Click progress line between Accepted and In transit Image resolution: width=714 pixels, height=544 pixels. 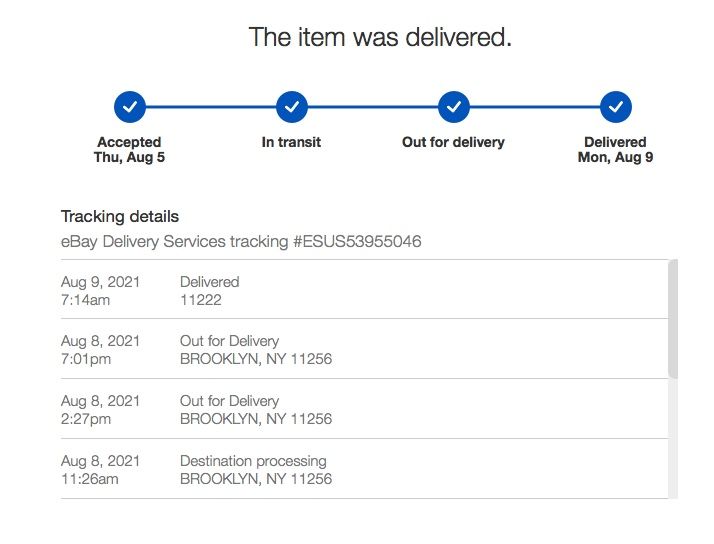click(x=210, y=106)
